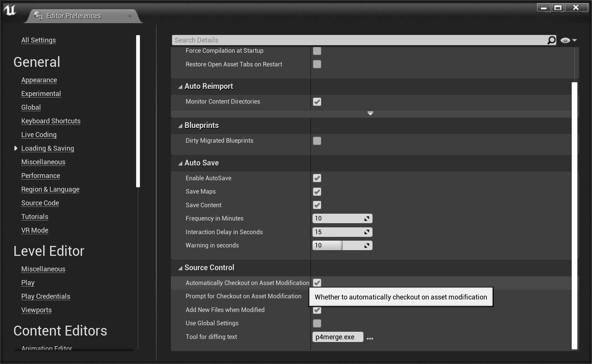
Task: Click the search magnifier icon in Search Details
Action: point(551,40)
